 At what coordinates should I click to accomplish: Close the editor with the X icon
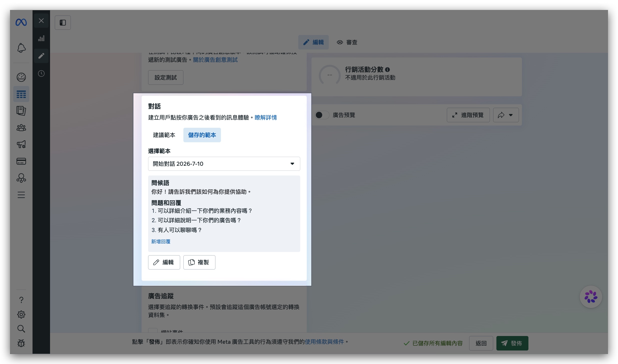click(x=41, y=21)
